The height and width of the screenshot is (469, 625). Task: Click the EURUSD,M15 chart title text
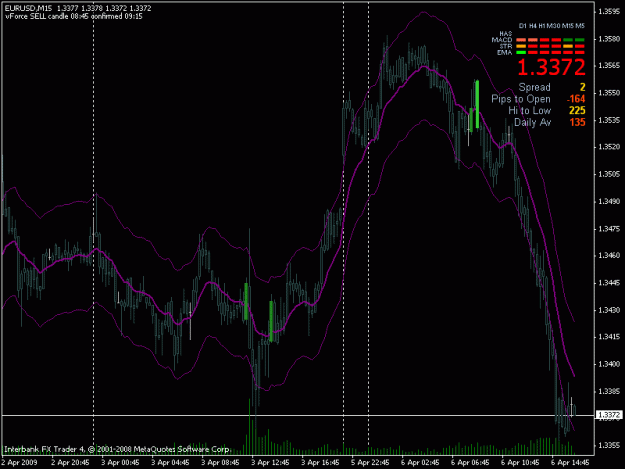point(28,8)
